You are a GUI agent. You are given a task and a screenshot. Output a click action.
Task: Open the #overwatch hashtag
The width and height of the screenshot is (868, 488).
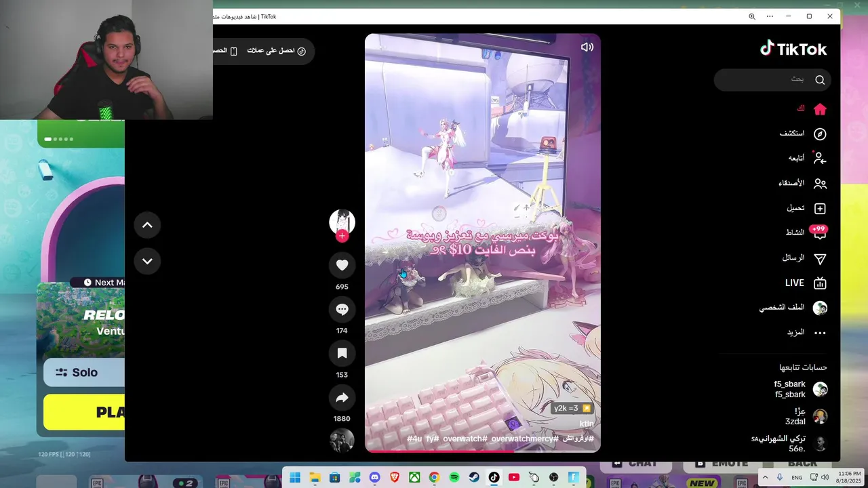coord(465,439)
